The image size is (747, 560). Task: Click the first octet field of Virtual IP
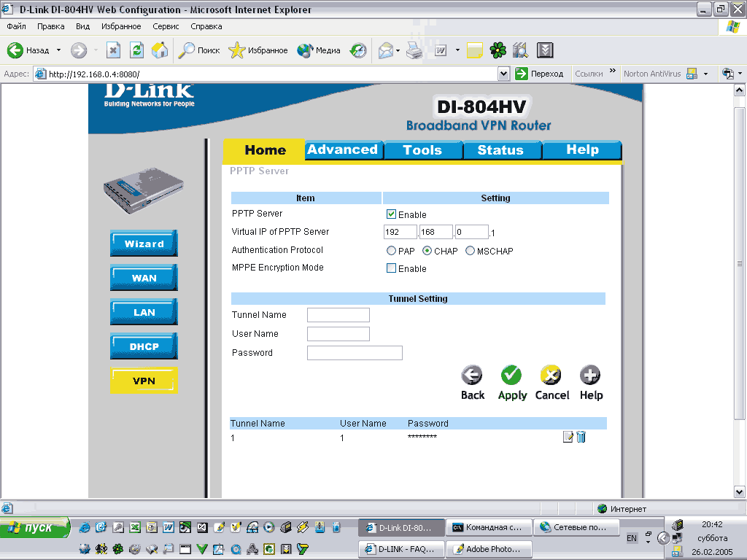point(400,232)
